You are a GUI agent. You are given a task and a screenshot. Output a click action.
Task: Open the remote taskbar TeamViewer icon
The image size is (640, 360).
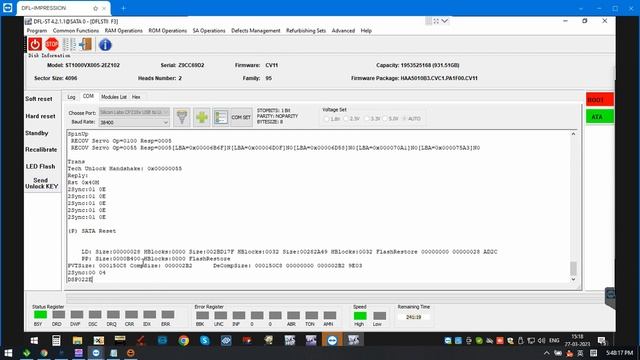tap(332, 340)
